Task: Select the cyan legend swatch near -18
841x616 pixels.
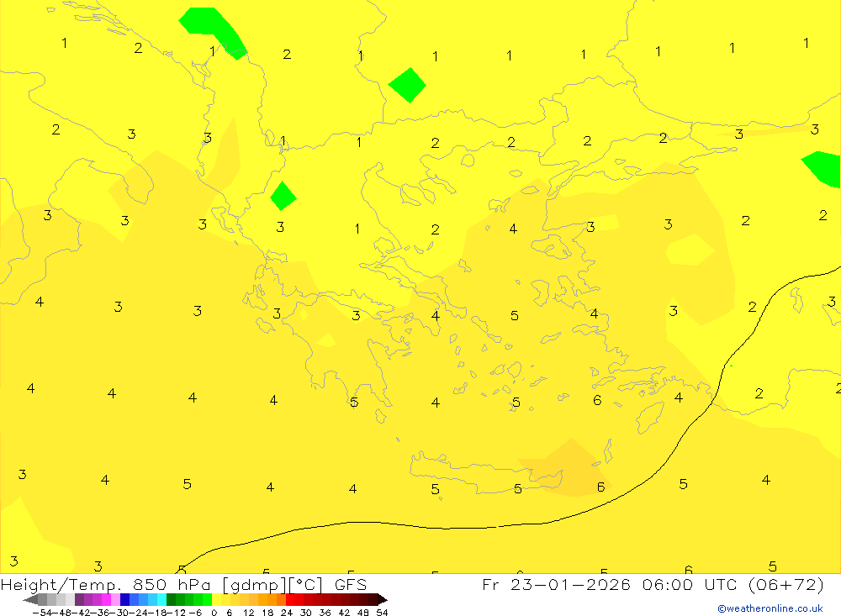Action: (x=161, y=599)
